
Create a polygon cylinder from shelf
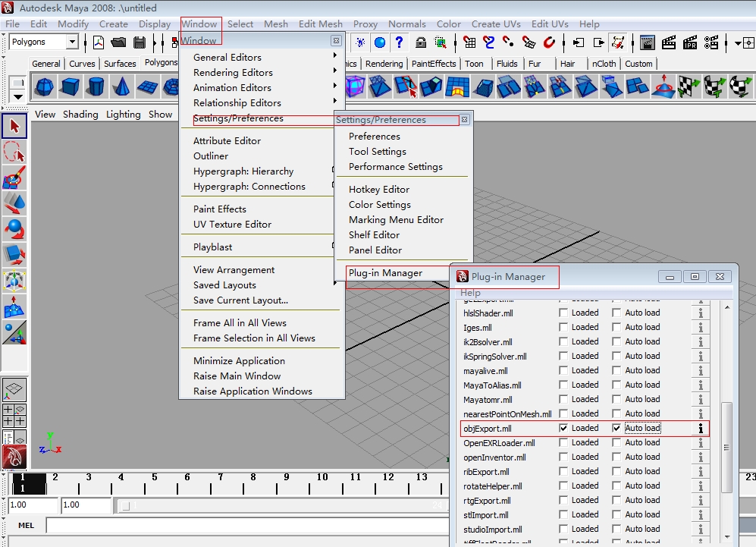pyautogui.click(x=96, y=87)
